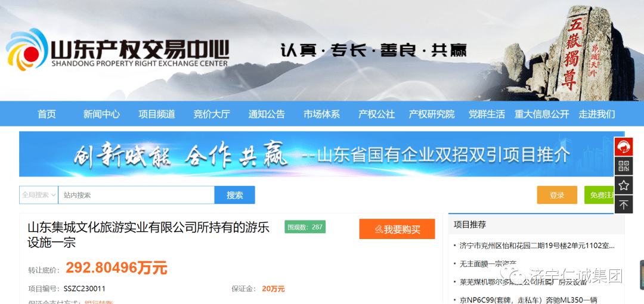
Task: Go to 首页 in navigation bar
Action: (x=47, y=114)
